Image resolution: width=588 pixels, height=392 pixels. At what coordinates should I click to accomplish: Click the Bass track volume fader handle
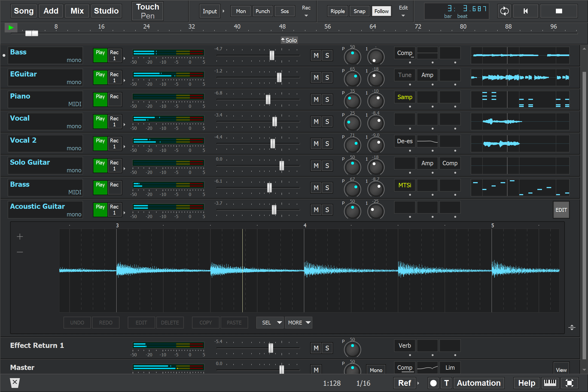coord(272,55)
